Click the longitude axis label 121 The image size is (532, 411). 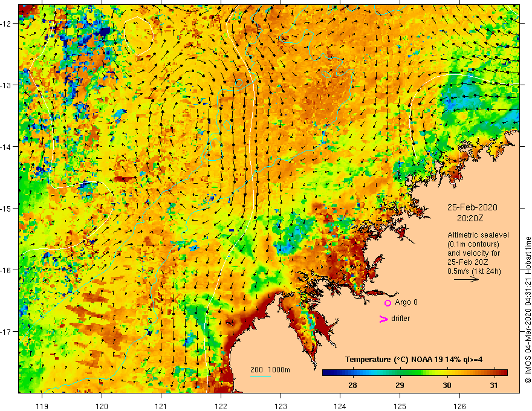[161, 406]
